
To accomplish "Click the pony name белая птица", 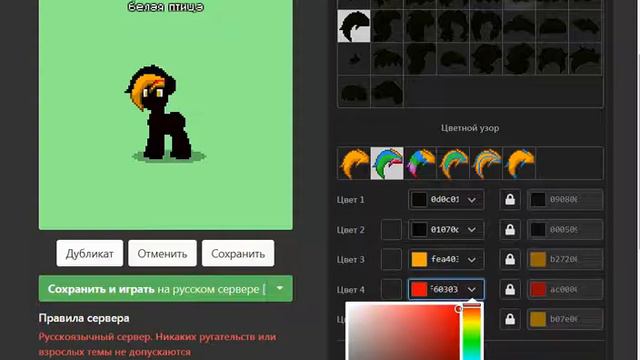I will (166, 6).
